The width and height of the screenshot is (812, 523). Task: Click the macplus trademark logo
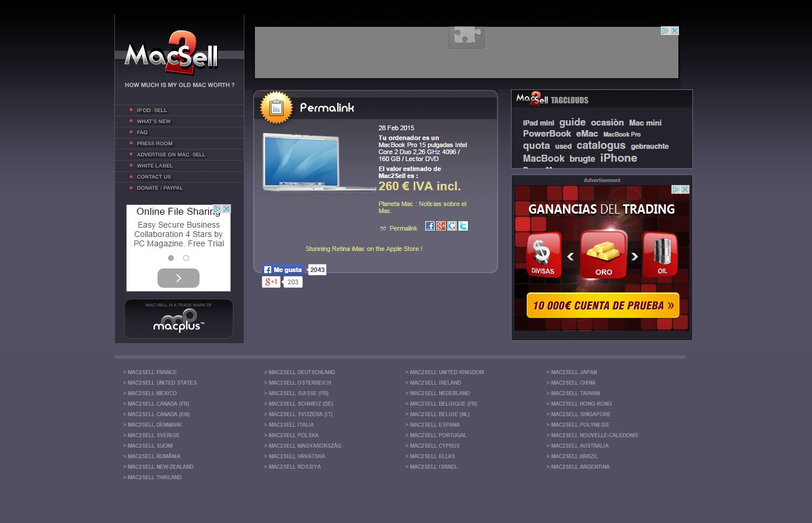[x=178, y=319]
